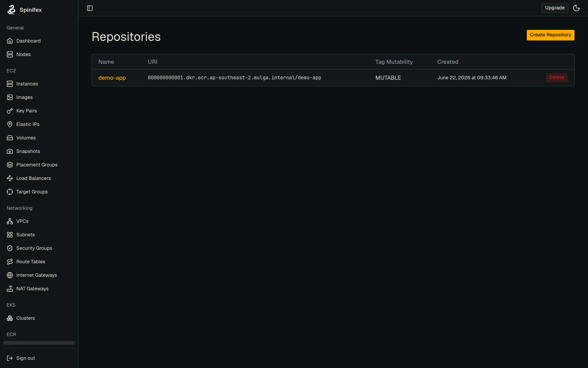This screenshot has height=368, width=588.
Task: Click the NAT Gateways router icon
Action: 10,289
